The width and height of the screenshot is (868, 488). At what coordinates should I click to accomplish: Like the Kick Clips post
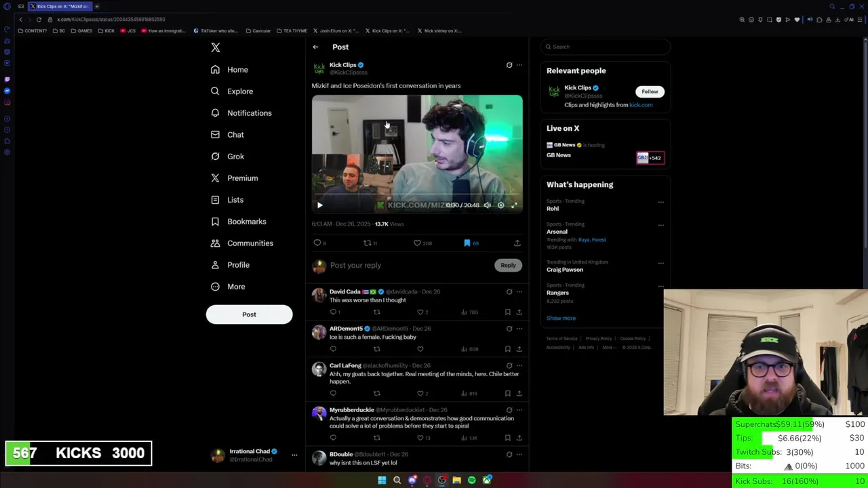[417, 243]
